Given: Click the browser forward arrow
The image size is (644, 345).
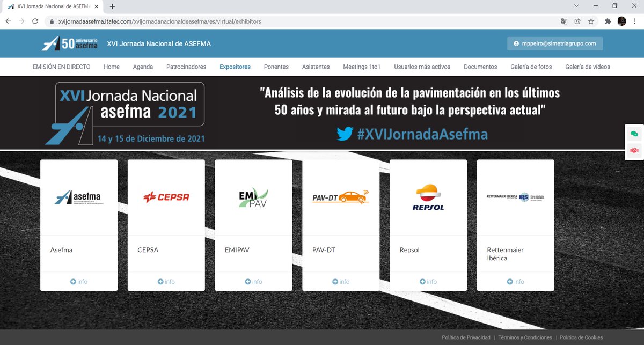Looking at the screenshot, I should [x=21, y=21].
